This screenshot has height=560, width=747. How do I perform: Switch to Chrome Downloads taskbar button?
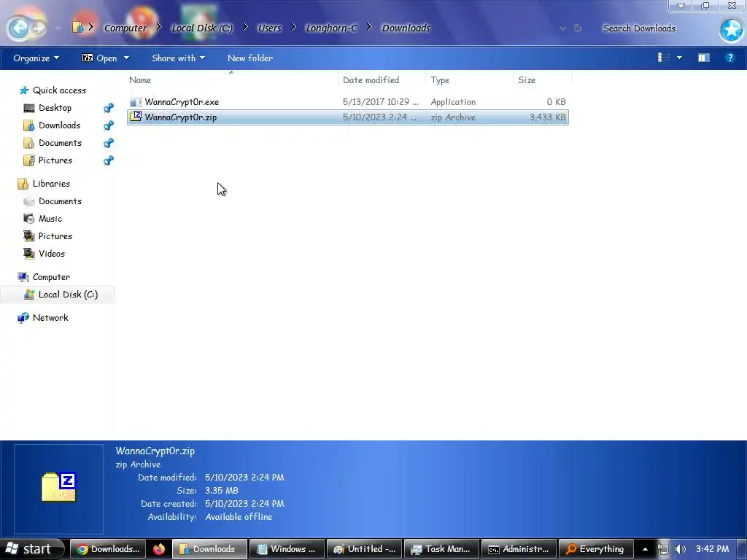(108, 549)
